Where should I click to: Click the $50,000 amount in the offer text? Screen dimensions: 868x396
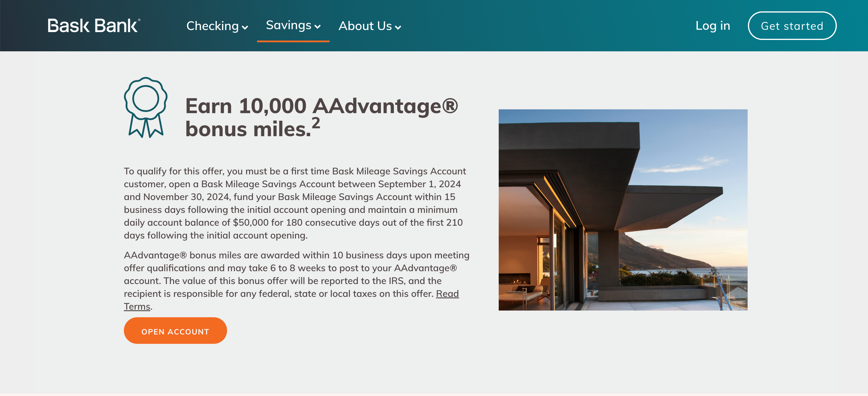click(250, 222)
